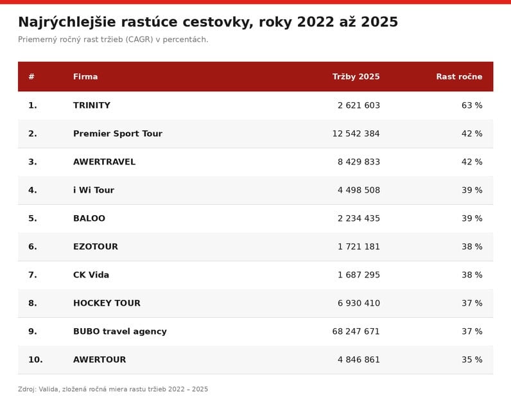The width and height of the screenshot is (511, 420).
Task: Click growth percentage in EZOTOUR row
Action: 472,247
